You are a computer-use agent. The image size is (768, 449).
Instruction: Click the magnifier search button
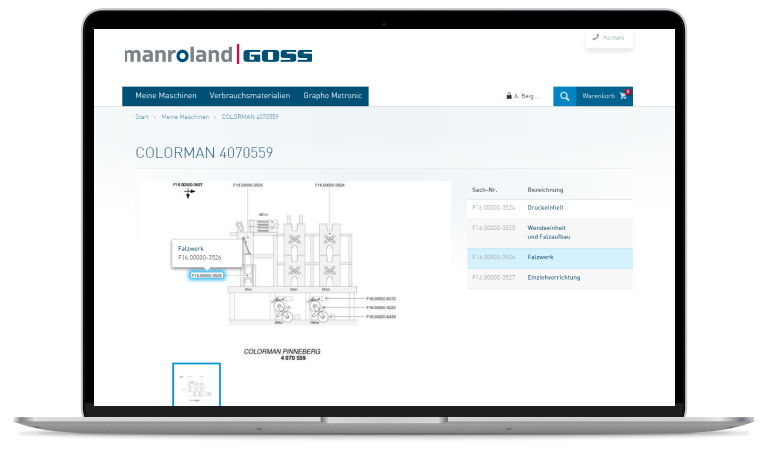(565, 96)
